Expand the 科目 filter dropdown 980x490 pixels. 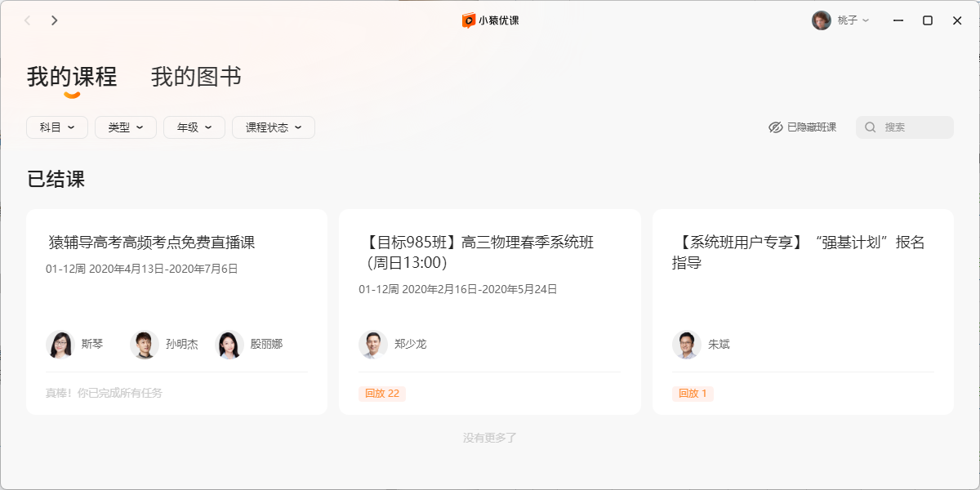tap(57, 127)
